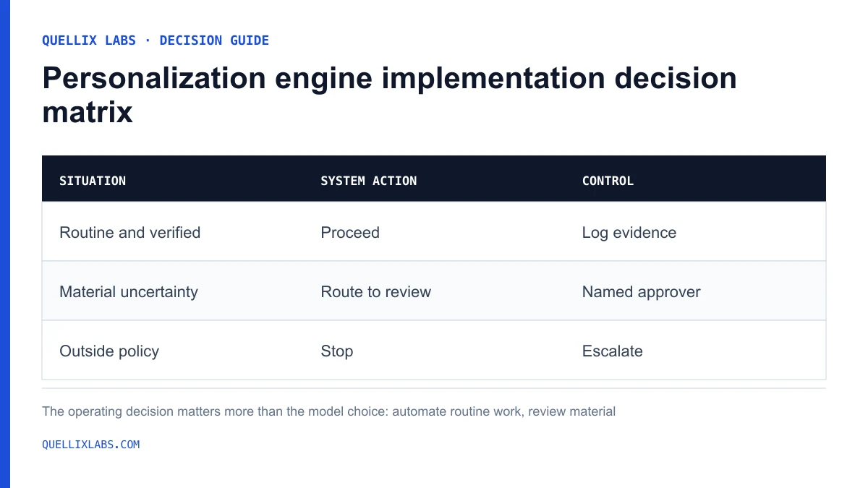Select the Outside policy cell
868x488 pixels.
[109, 351]
